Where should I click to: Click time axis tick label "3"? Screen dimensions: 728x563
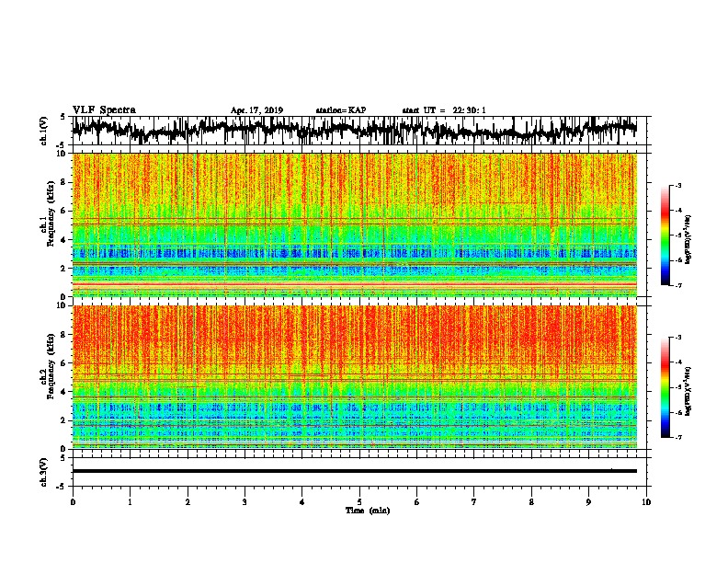[245, 502]
